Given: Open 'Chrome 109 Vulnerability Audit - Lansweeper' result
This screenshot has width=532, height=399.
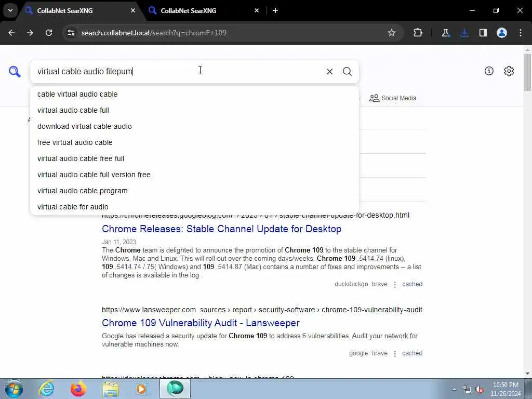Looking at the screenshot, I should click(201, 323).
